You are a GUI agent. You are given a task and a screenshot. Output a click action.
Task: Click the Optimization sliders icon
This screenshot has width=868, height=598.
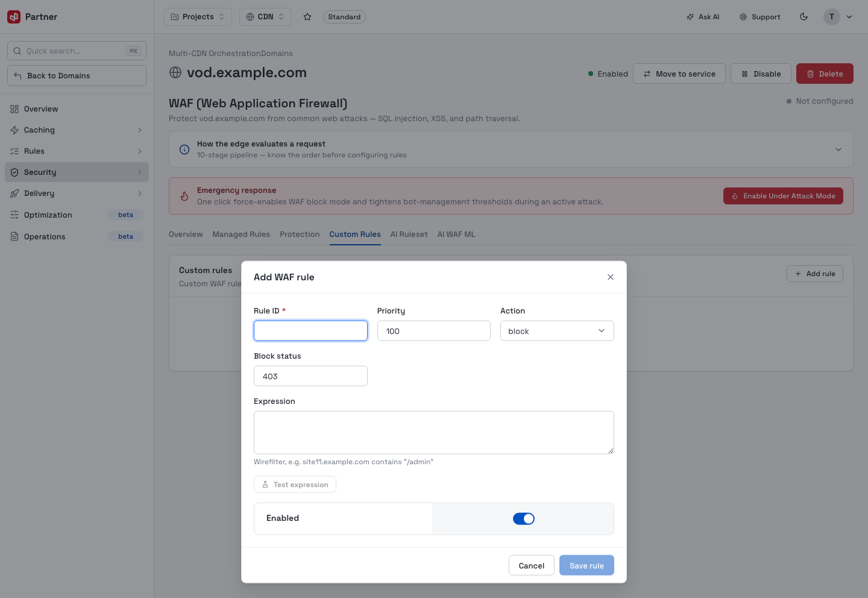[14, 215]
